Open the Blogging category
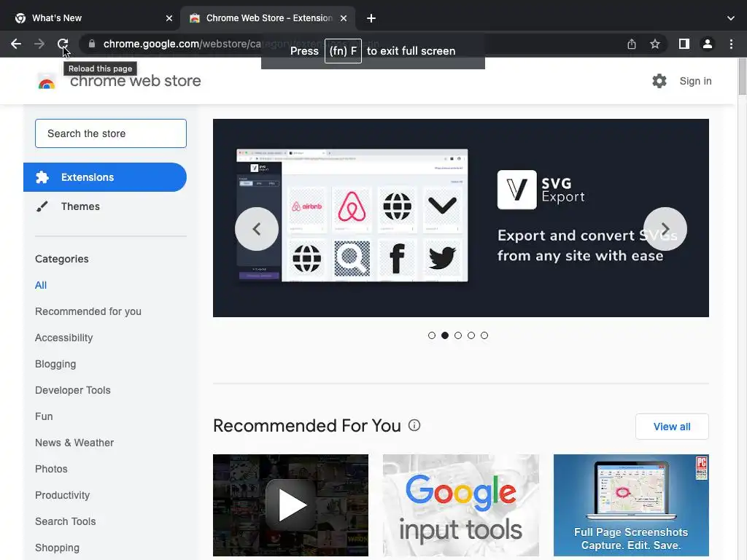The height and width of the screenshot is (560, 747). [55, 364]
